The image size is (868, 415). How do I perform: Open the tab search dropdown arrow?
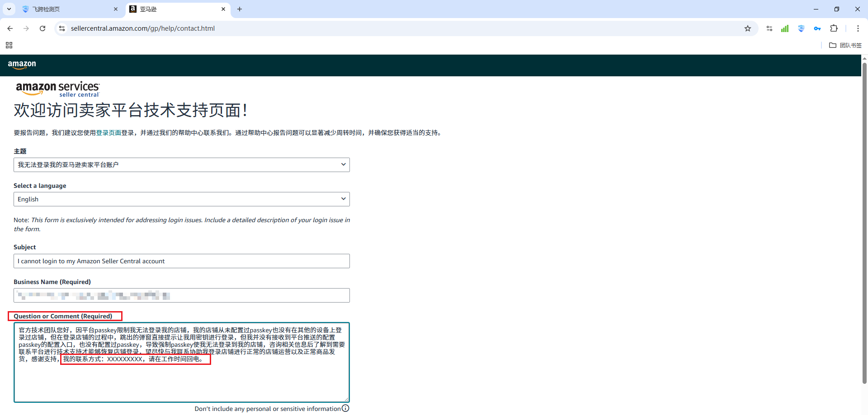(9, 9)
